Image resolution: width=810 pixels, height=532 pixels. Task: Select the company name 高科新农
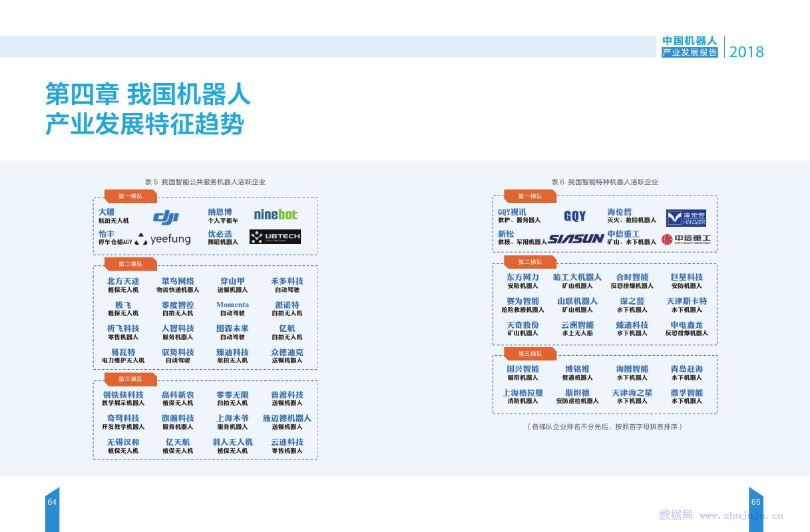(178, 395)
